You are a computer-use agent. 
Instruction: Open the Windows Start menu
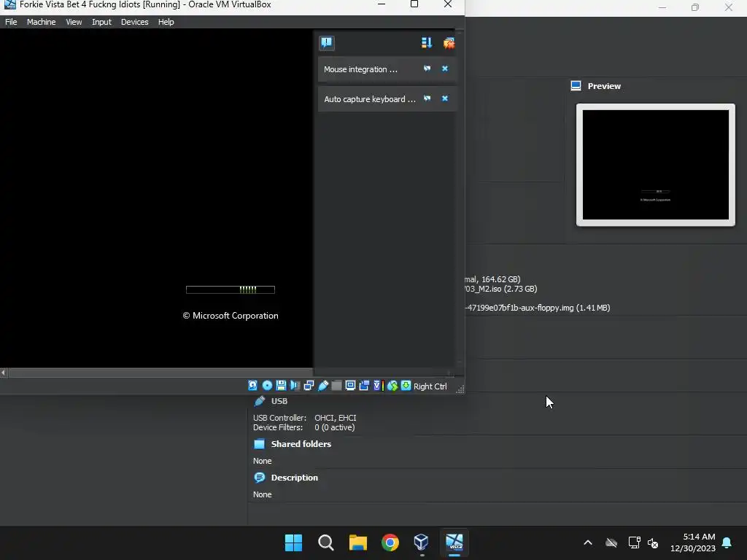[293, 542]
